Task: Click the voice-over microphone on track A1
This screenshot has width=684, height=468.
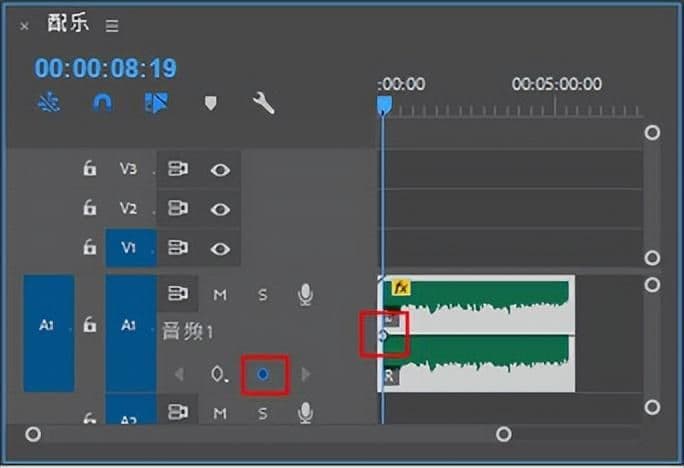Action: (x=305, y=294)
